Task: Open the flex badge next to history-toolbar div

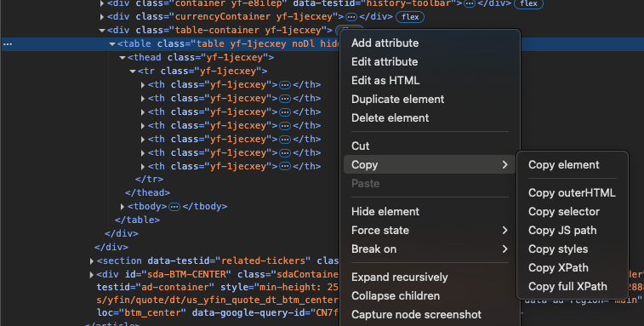Action: [528, 3]
